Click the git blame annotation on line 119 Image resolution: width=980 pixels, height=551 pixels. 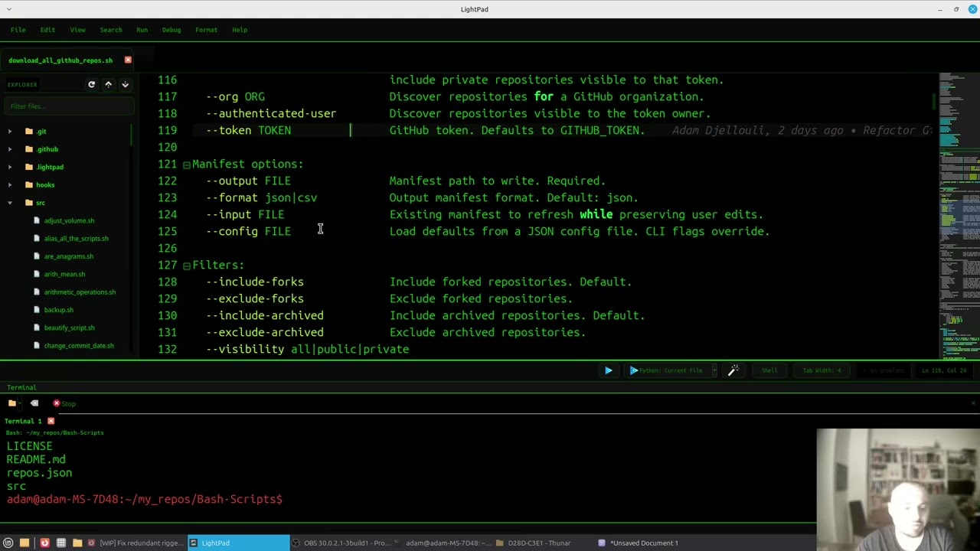802,130
